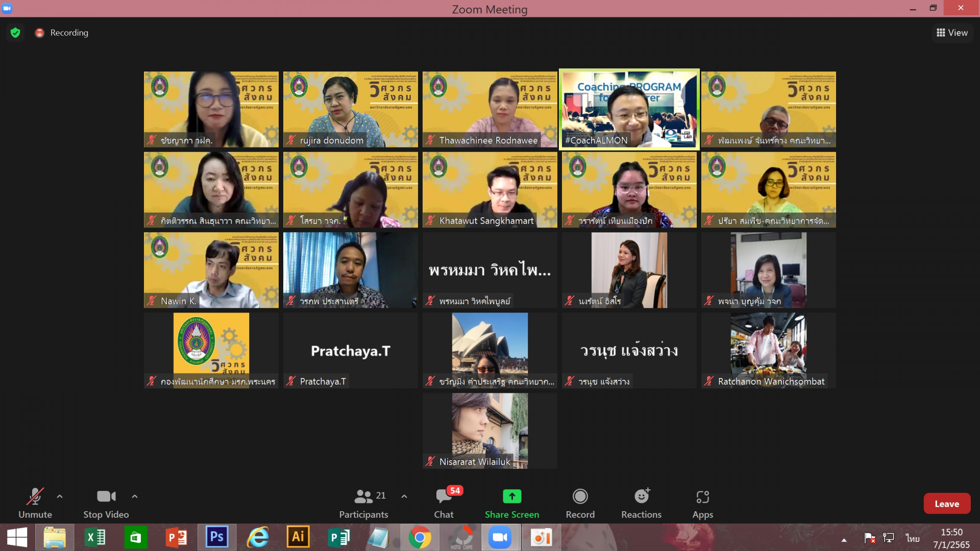Open Photoshop from the Windows taskbar
Screen dimensions: 980x551
click(x=217, y=537)
